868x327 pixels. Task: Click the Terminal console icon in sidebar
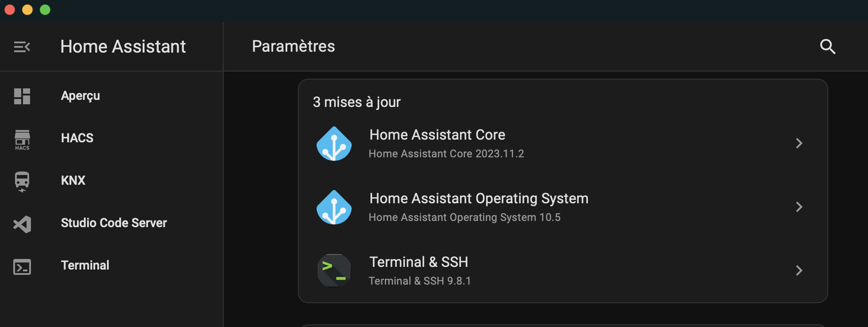pyautogui.click(x=22, y=267)
